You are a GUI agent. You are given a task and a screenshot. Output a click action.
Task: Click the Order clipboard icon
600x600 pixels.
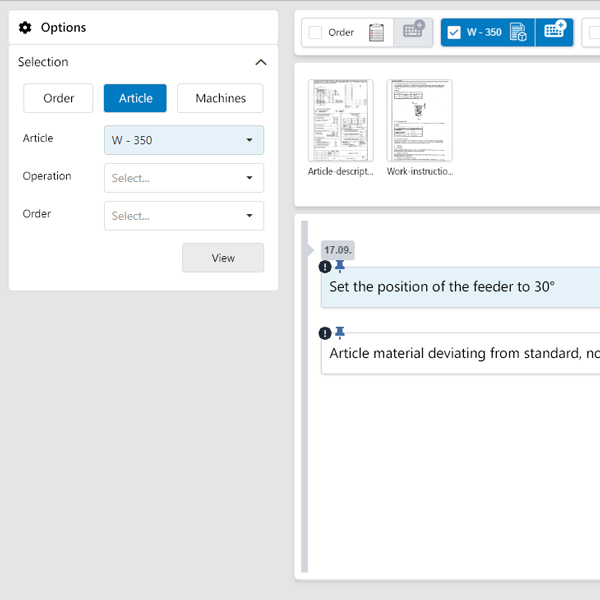tap(377, 33)
